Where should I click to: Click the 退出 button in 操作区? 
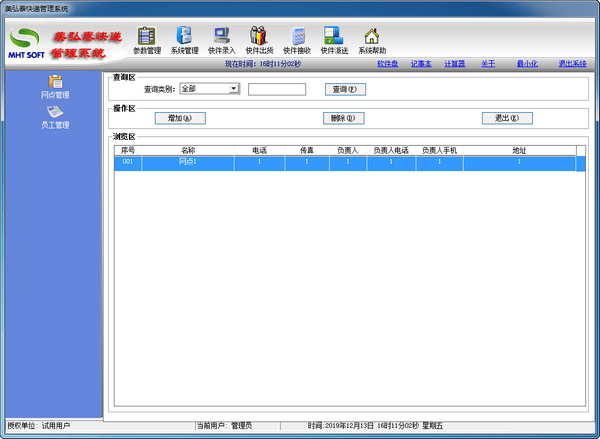[x=506, y=118]
